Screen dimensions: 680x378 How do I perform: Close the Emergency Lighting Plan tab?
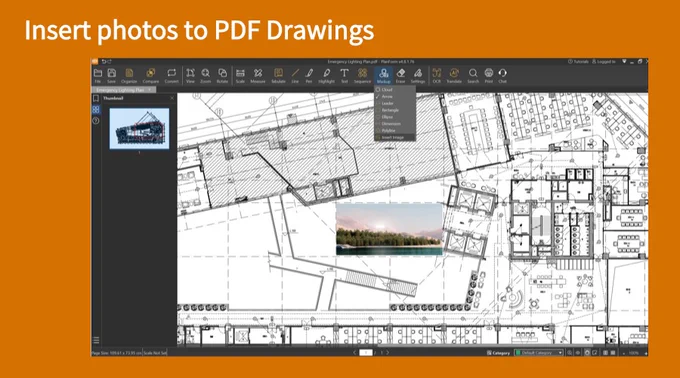pos(150,90)
